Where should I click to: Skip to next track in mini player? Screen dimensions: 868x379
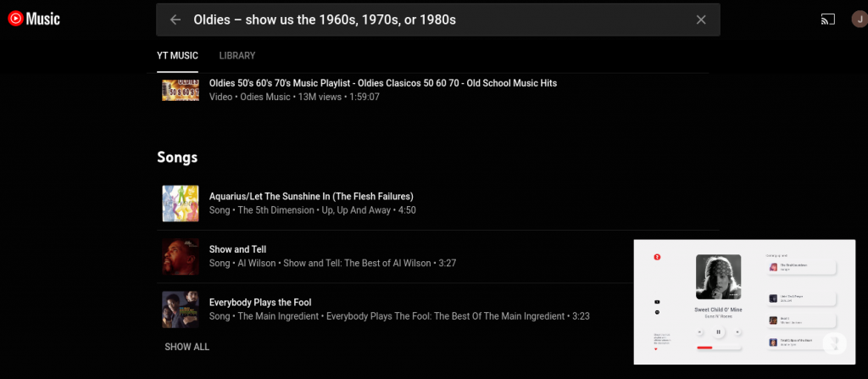pos(737,332)
